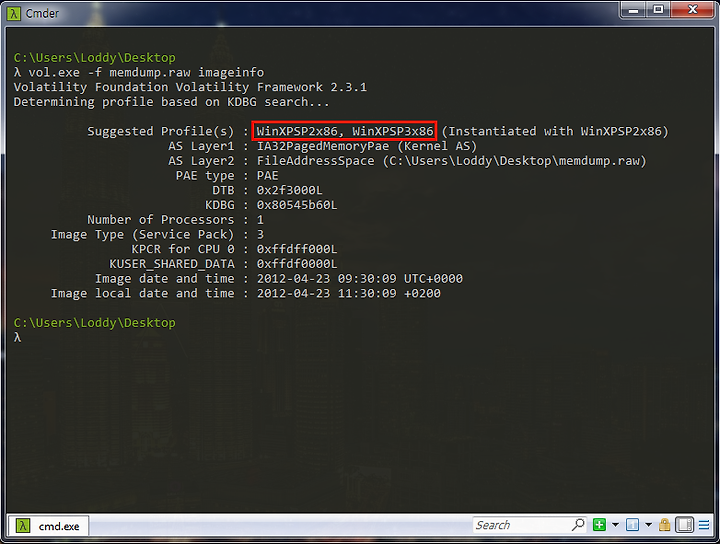The height and width of the screenshot is (544, 720).
Task: Open the console list dropdown arrow
Action: [648, 525]
